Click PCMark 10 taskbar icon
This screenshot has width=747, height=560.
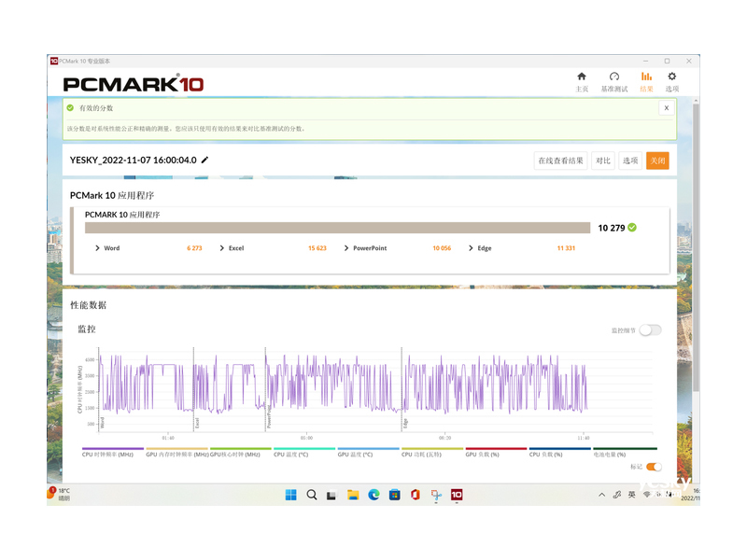click(457, 496)
